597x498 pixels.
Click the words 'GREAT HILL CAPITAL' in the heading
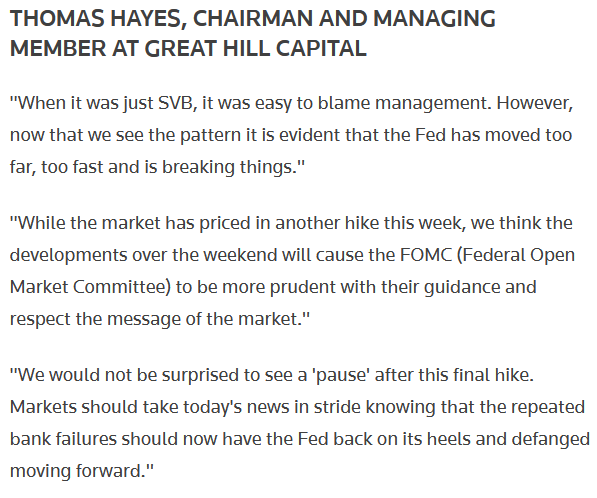pyautogui.click(x=255, y=48)
